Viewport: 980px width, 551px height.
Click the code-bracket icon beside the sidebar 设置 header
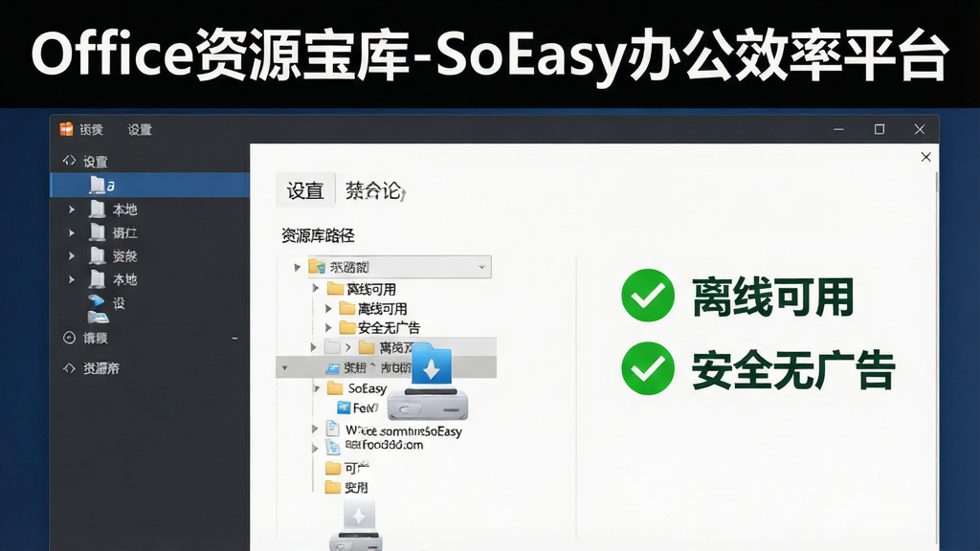tap(69, 161)
